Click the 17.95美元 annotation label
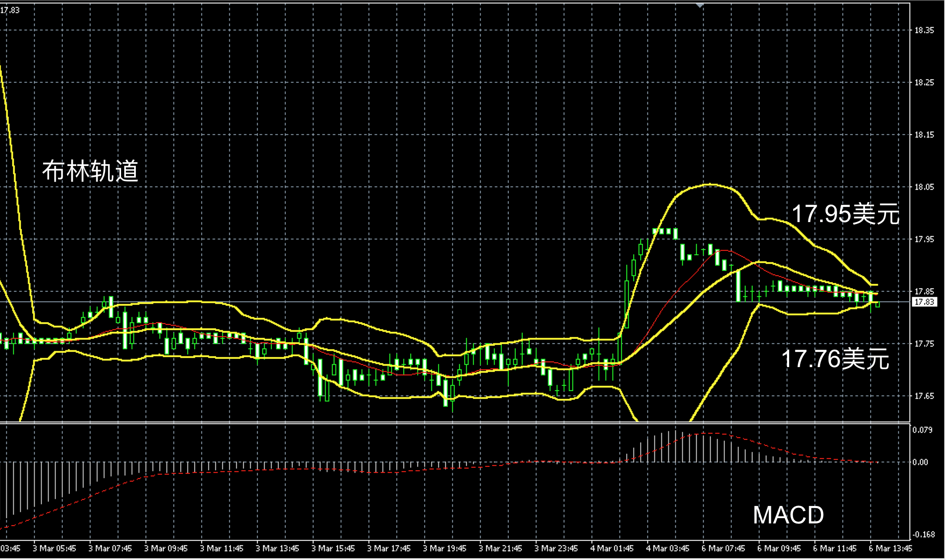The width and height of the screenshot is (946, 560). pyautogui.click(x=845, y=214)
